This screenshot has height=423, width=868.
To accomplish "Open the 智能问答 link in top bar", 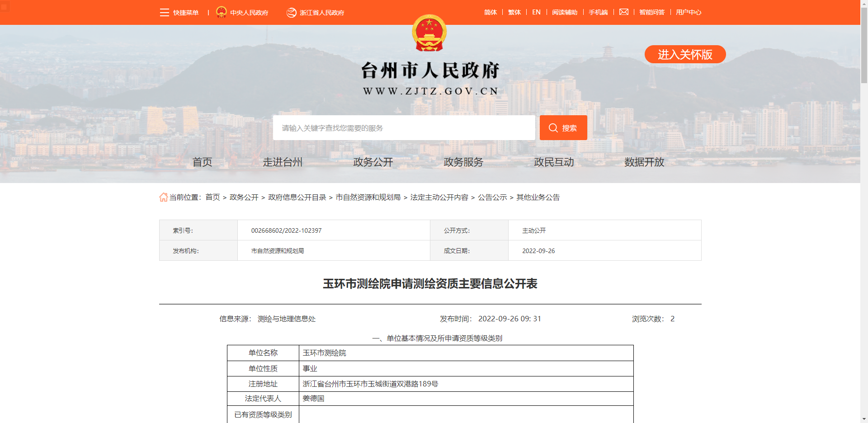I will coord(651,12).
